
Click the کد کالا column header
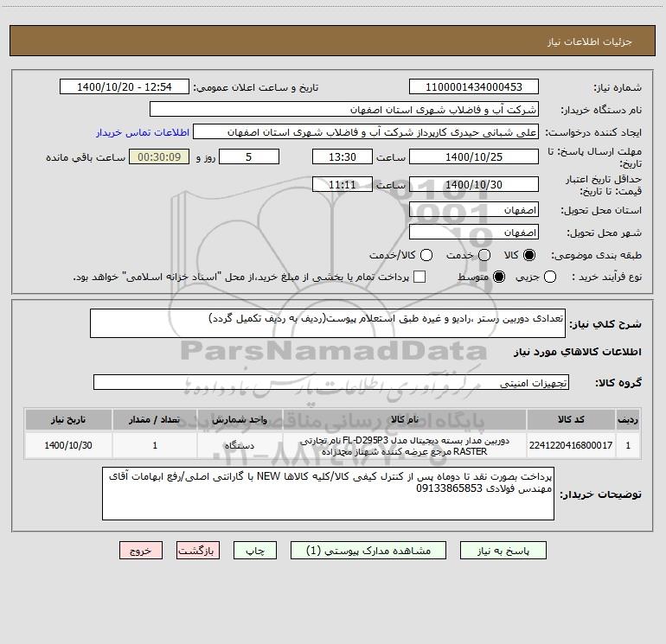point(571,419)
